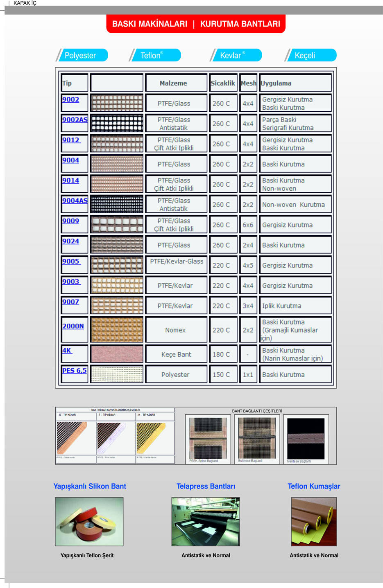Select the 180 C temperature cell
This screenshot has width=383, height=588.
(223, 354)
